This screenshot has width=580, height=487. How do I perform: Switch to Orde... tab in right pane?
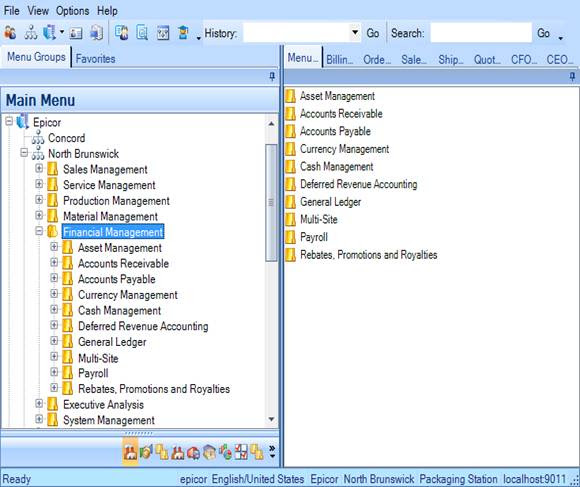[x=377, y=60]
